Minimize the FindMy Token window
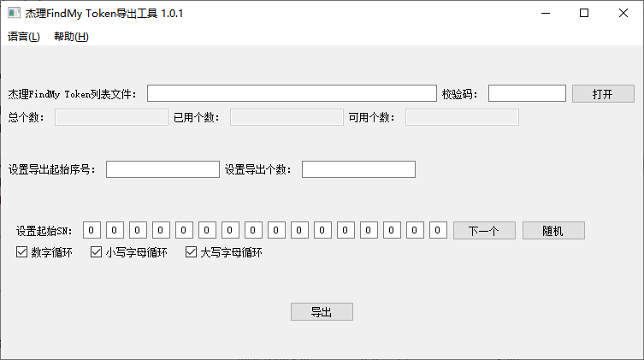Viewport: 644px width, 360px height. [546, 13]
